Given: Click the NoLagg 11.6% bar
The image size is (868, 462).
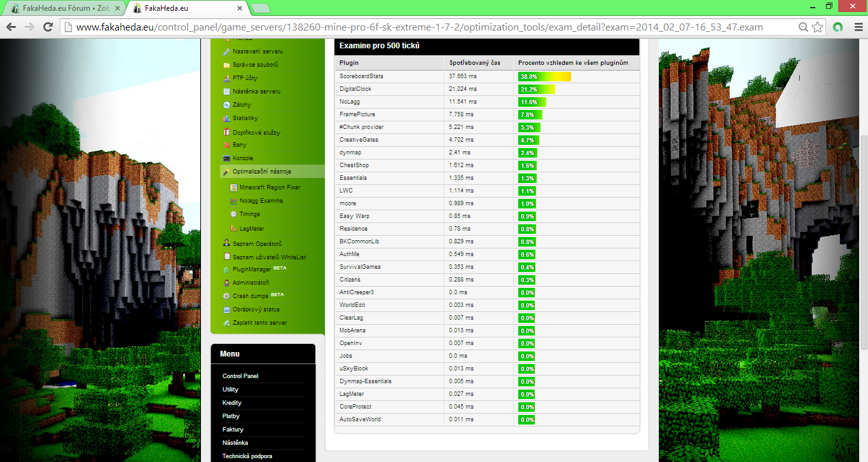Looking at the screenshot, I should click(x=532, y=102).
